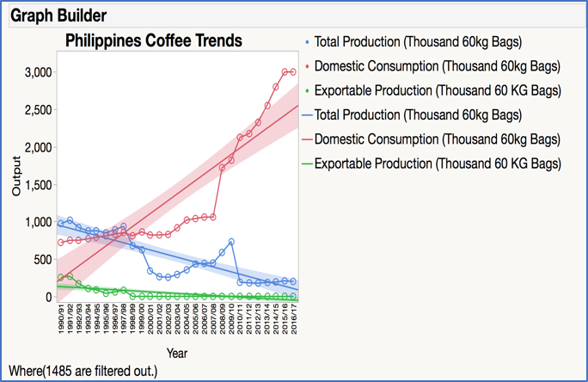This screenshot has width=588, height=382.
Task: Select the Philippines Coffee Trends chart title
Action: (x=154, y=40)
